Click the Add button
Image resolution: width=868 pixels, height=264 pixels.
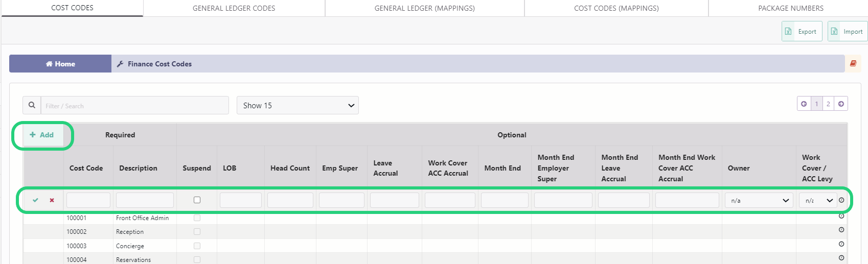42,135
